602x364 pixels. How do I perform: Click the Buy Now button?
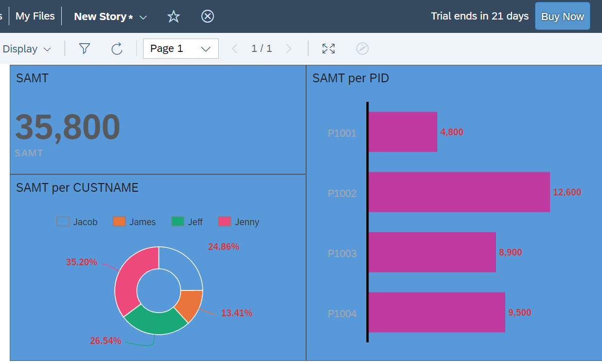tap(562, 16)
